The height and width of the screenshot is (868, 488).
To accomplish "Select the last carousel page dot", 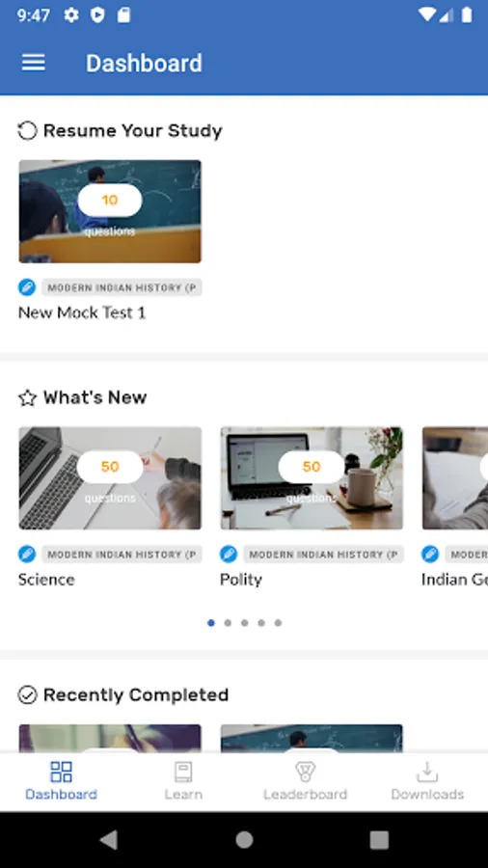I will (x=278, y=623).
